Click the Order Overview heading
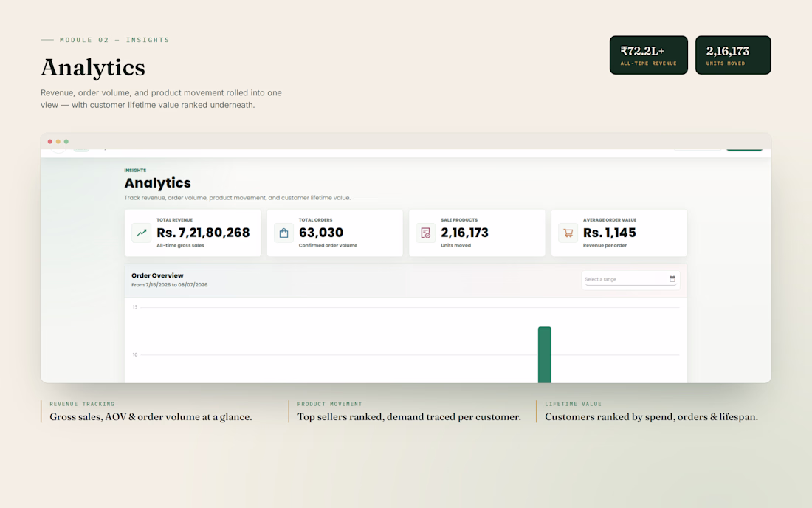 157,275
